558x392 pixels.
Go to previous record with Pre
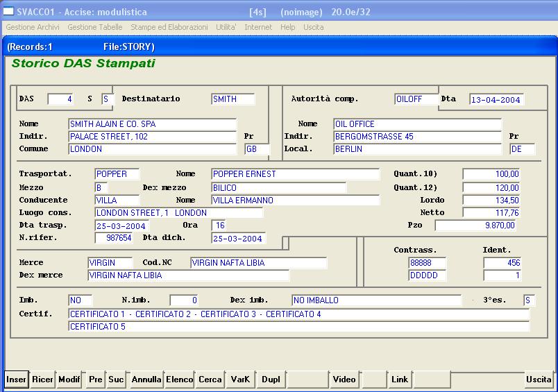tap(95, 380)
